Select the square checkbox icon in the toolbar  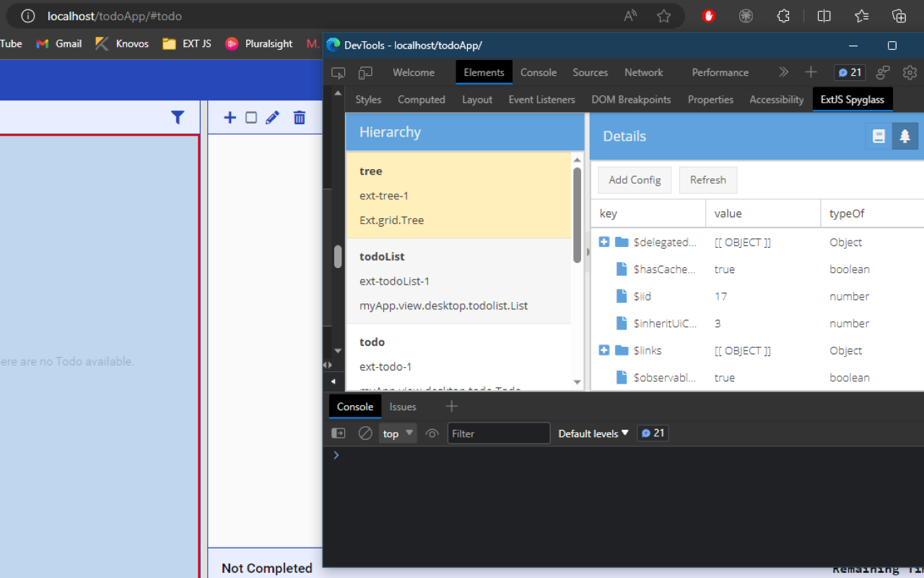click(250, 117)
